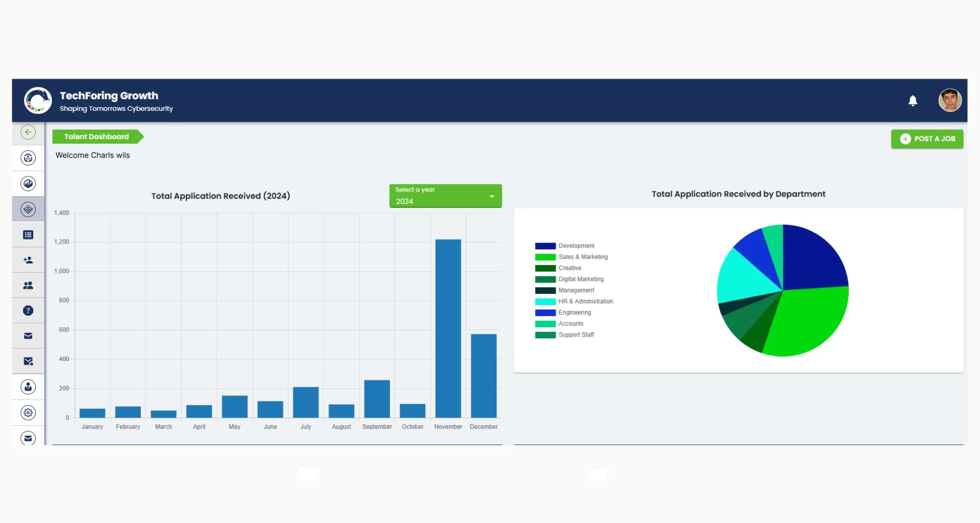
Task: Open the mail settings sidebar icon
Action: pos(28,361)
